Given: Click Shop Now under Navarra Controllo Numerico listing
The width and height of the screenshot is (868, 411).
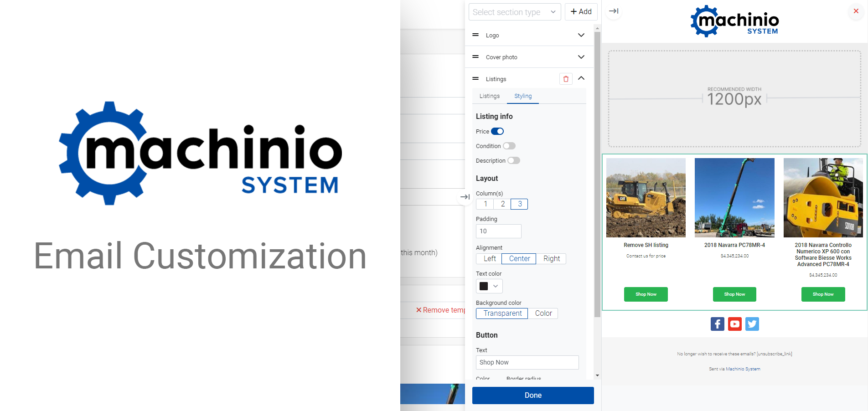Looking at the screenshot, I should pyautogui.click(x=823, y=294).
